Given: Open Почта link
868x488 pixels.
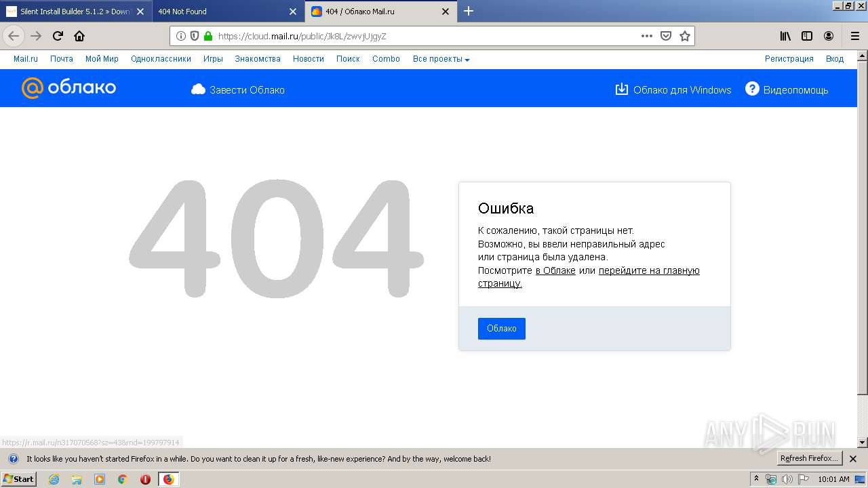Looking at the screenshot, I should tap(62, 59).
